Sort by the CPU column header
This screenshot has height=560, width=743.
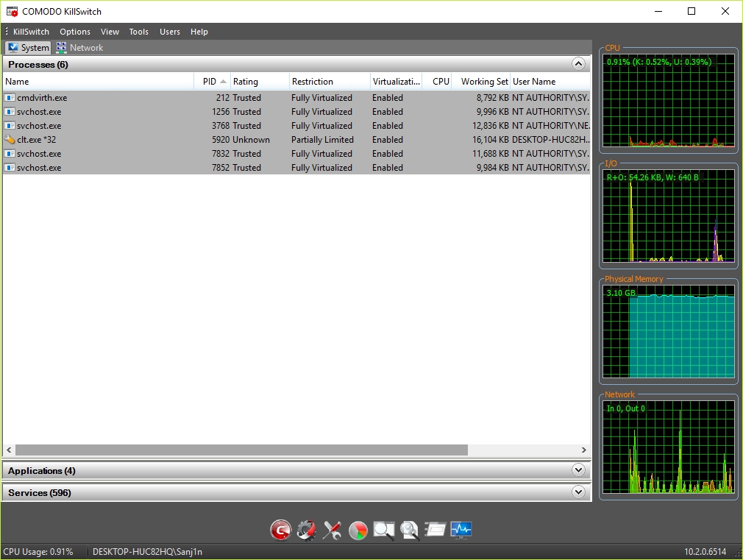pyautogui.click(x=437, y=82)
